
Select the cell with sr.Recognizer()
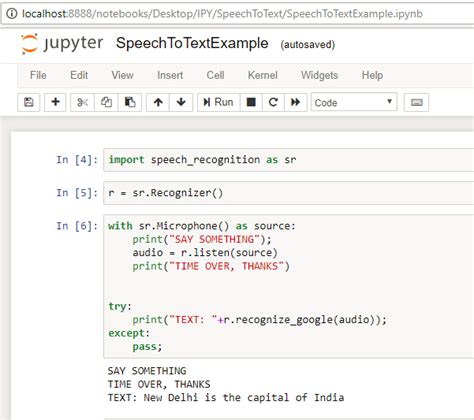pyautogui.click(x=289, y=193)
